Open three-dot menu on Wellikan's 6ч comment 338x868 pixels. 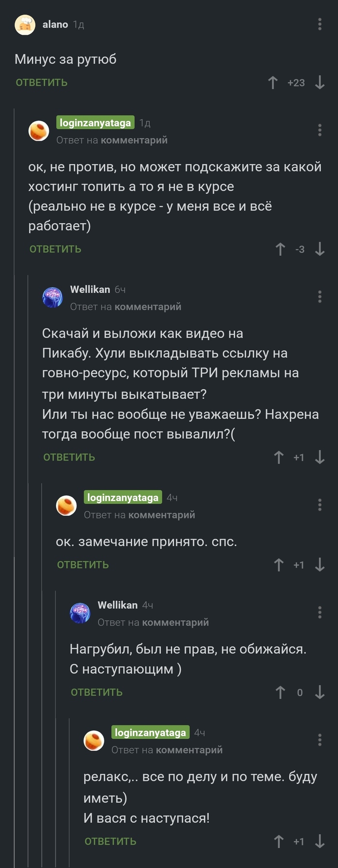coord(320,297)
